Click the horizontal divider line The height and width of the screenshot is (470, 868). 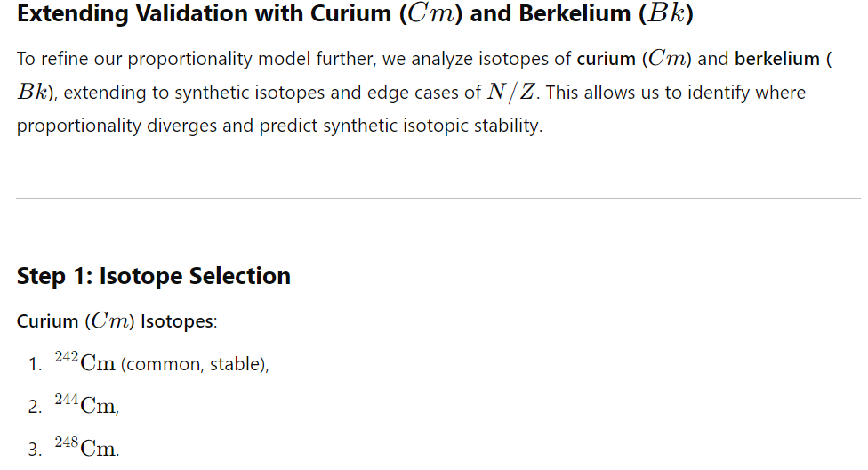(438, 198)
